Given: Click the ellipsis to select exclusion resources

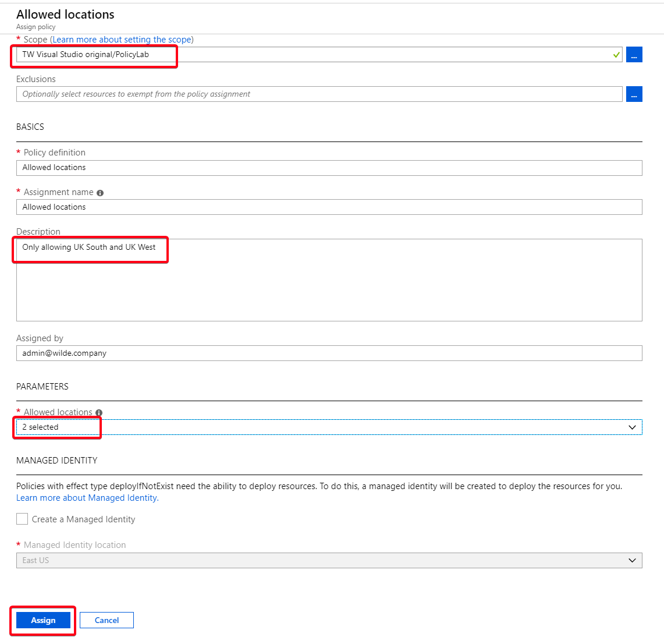Looking at the screenshot, I should coord(634,94).
